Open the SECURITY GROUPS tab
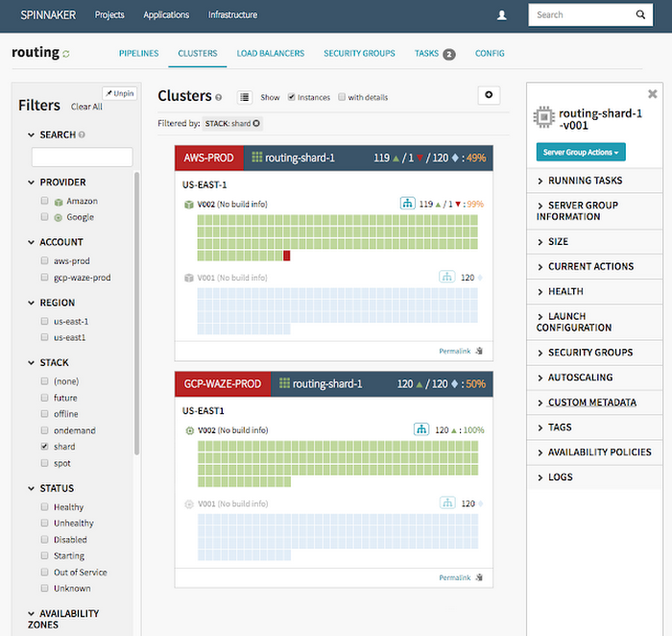 [359, 54]
